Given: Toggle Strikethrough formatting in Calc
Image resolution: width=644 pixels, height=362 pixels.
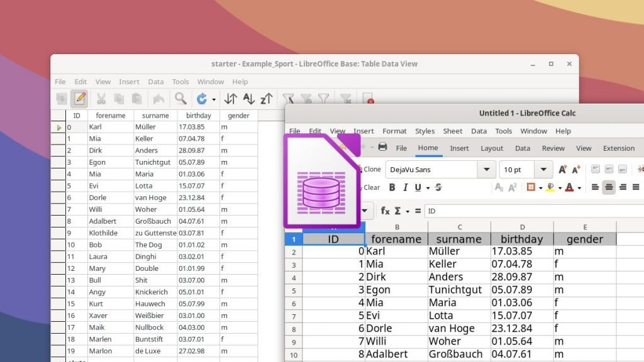Looking at the screenshot, I should tap(438, 187).
